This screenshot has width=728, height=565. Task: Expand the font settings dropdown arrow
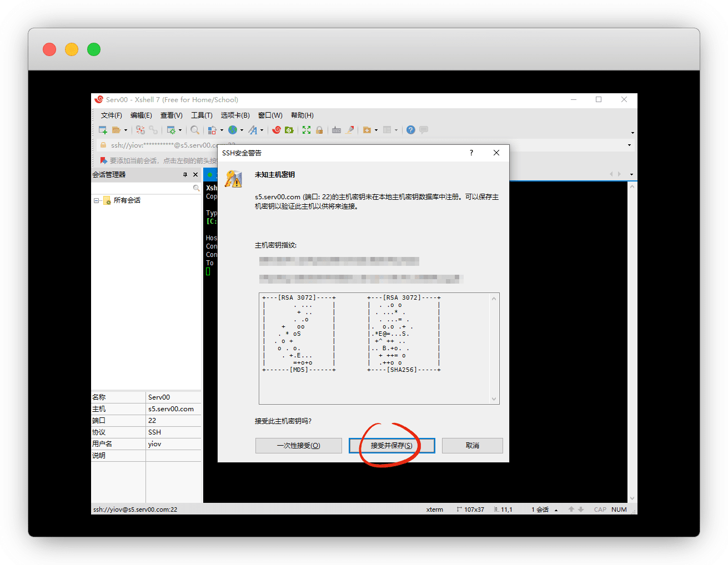262,130
